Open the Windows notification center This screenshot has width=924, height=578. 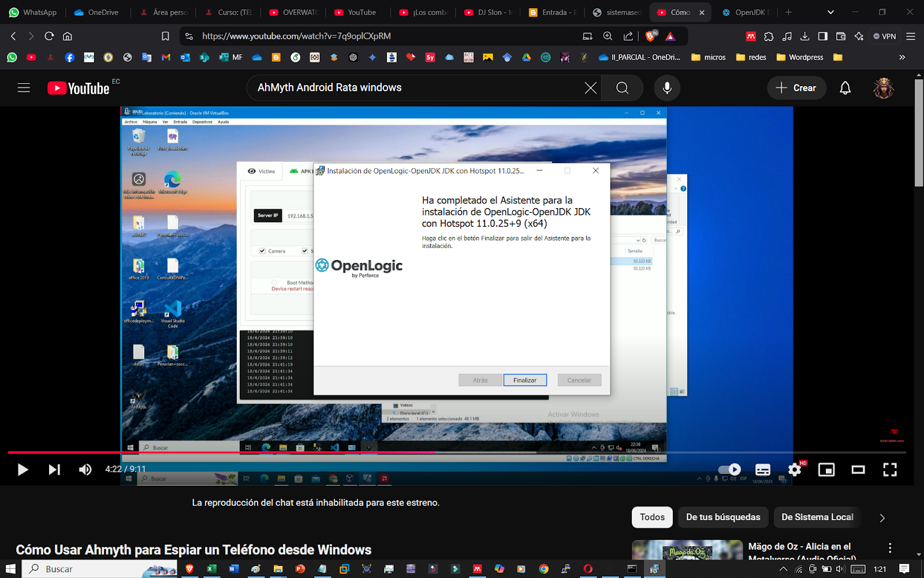[x=904, y=569]
